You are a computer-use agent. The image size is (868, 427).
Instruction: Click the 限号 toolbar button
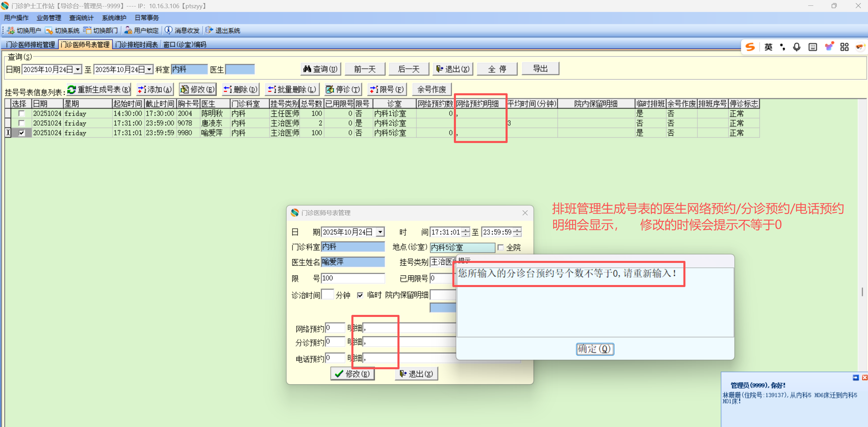pyautogui.click(x=387, y=90)
